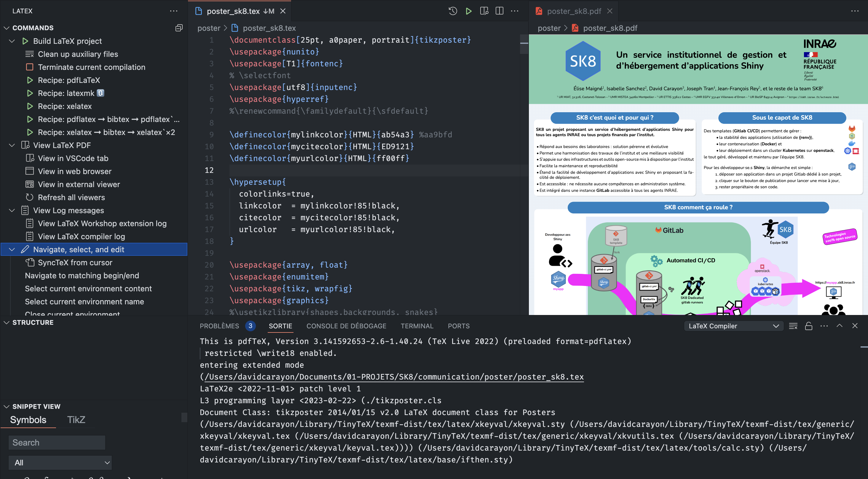Run Recipe: latexmk from commands list

point(66,93)
